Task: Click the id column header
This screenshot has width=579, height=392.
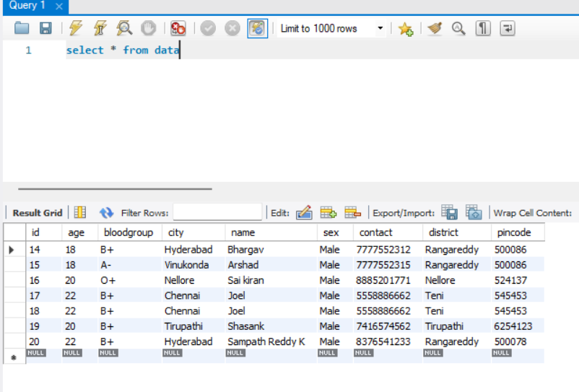Action: [x=44, y=232]
